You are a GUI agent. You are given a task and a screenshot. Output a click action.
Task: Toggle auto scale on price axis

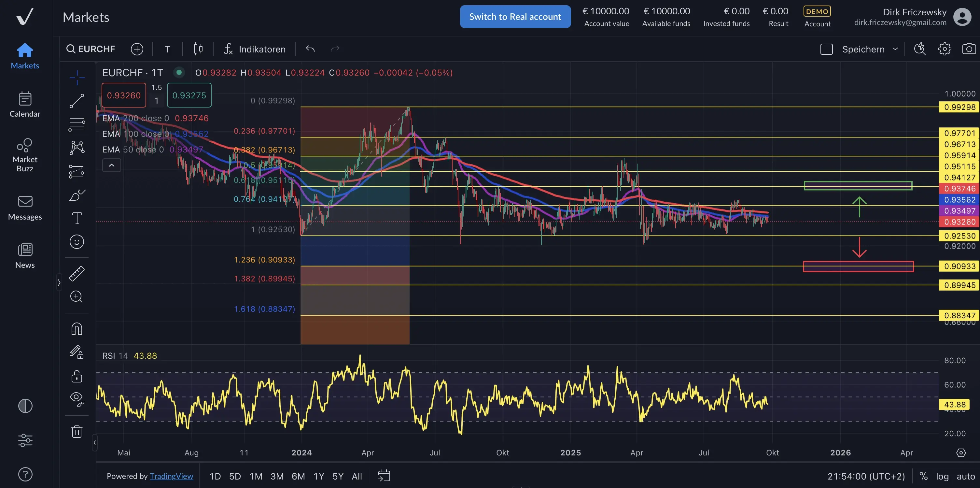[966, 476]
